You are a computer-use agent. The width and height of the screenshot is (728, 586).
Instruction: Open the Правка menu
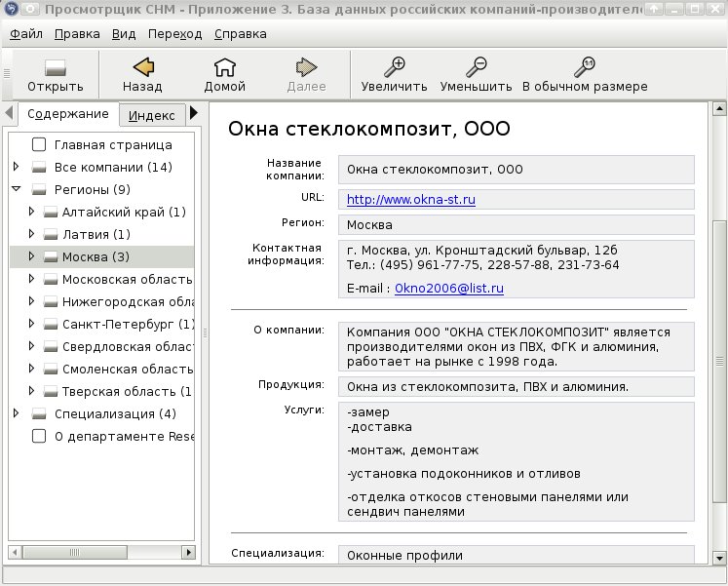(x=77, y=34)
